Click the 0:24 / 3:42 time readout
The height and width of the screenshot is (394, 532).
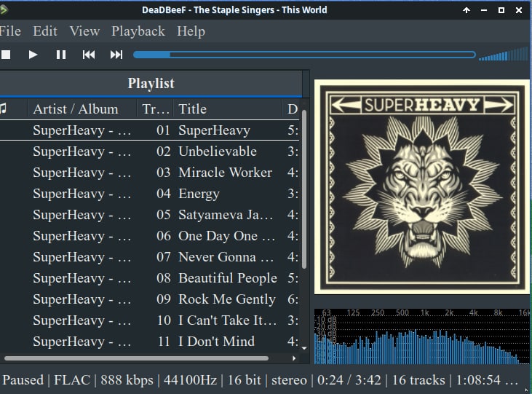pyautogui.click(x=349, y=379)
